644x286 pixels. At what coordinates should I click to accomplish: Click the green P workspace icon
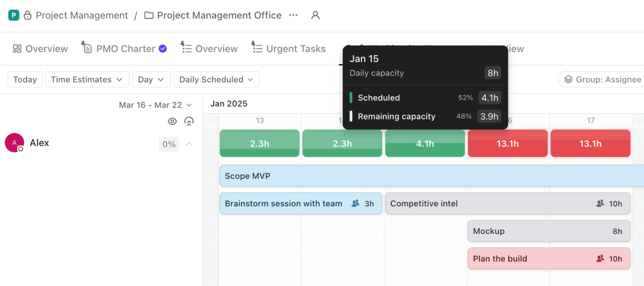[14, 15]
